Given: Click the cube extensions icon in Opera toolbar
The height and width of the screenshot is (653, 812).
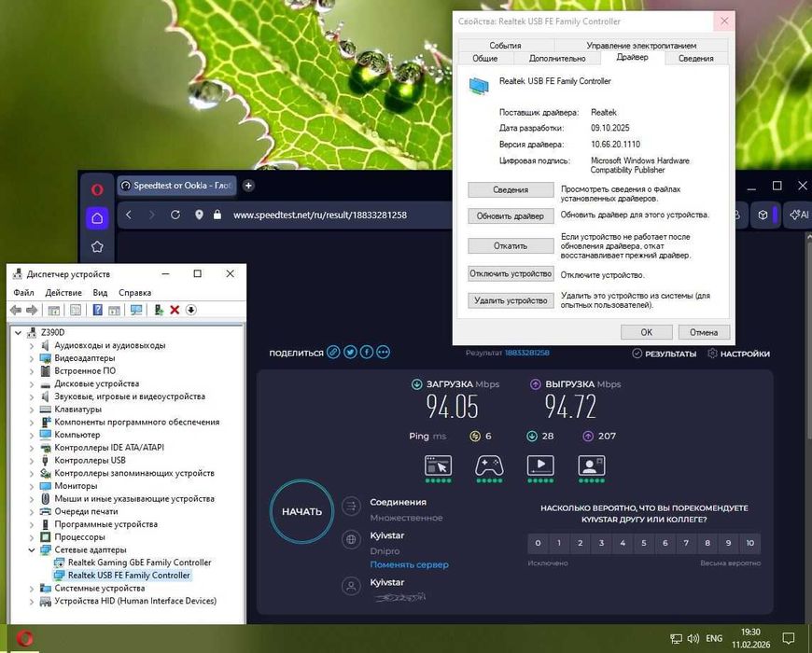Looking at the screenshot, I should point(763,215).
